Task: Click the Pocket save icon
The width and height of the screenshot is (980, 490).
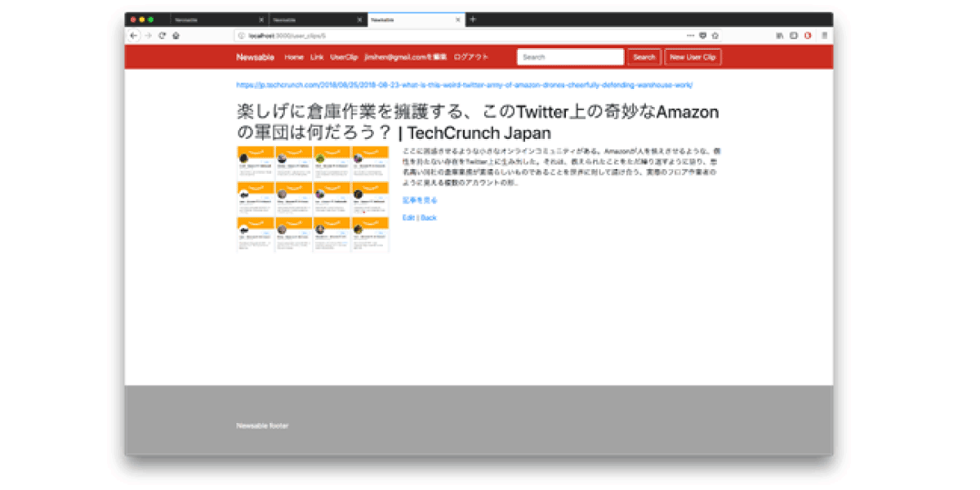Action: (703, 36)
